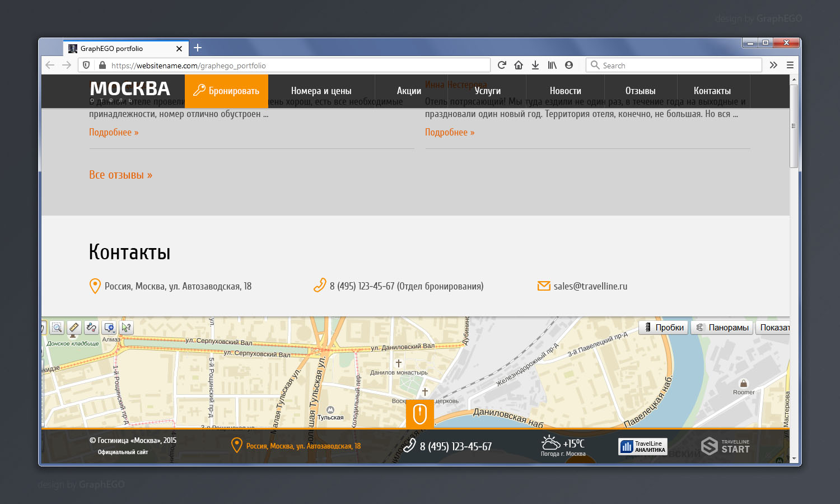
Task: Close the GraphEGO portfolio tab
Action: tap(179, 49)
